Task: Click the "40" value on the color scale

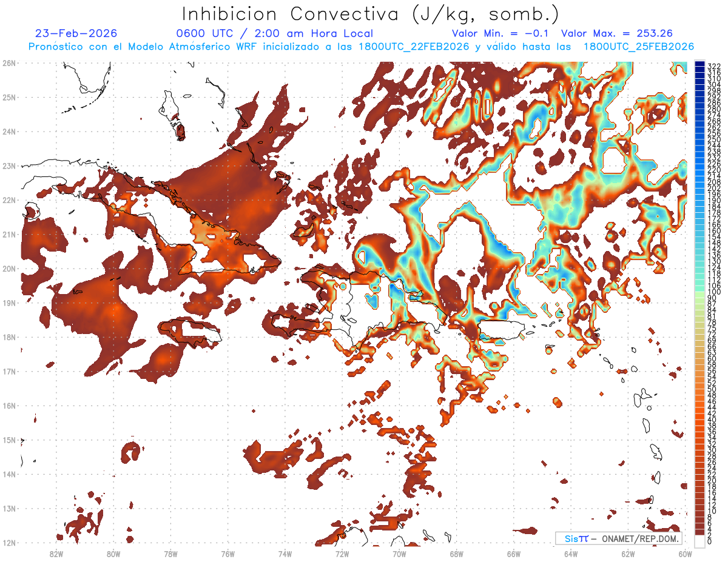Action: (x=712, y=420)
